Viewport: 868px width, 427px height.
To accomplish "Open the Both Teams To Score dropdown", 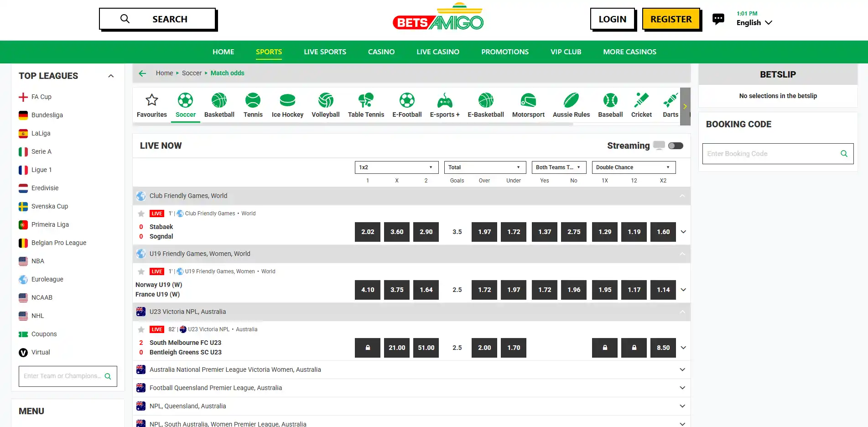I will [x=559, y=167].
